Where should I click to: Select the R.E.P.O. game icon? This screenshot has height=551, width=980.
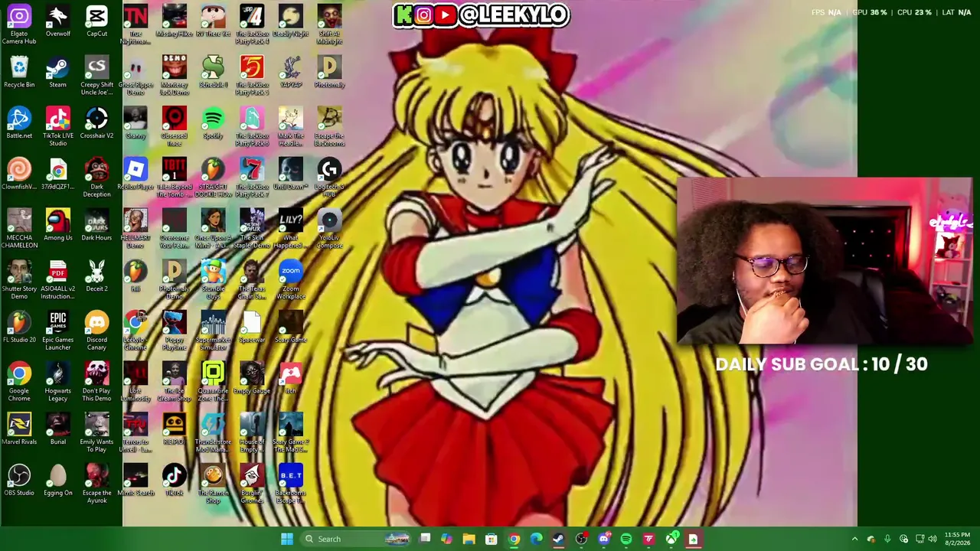click(x=174, y=429)
